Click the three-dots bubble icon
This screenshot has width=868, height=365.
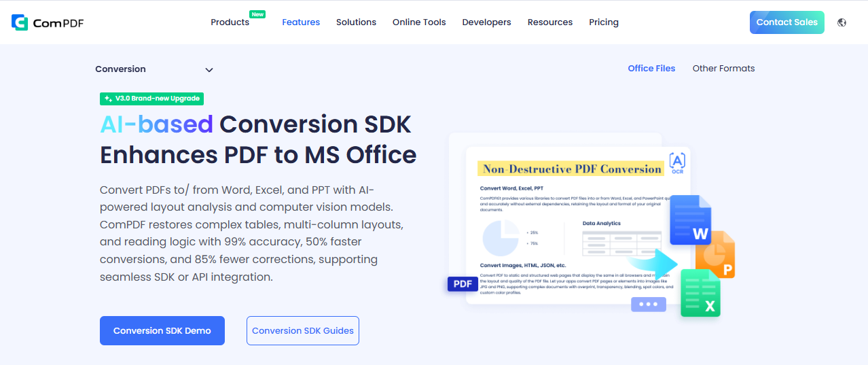[x=649, y=305]
